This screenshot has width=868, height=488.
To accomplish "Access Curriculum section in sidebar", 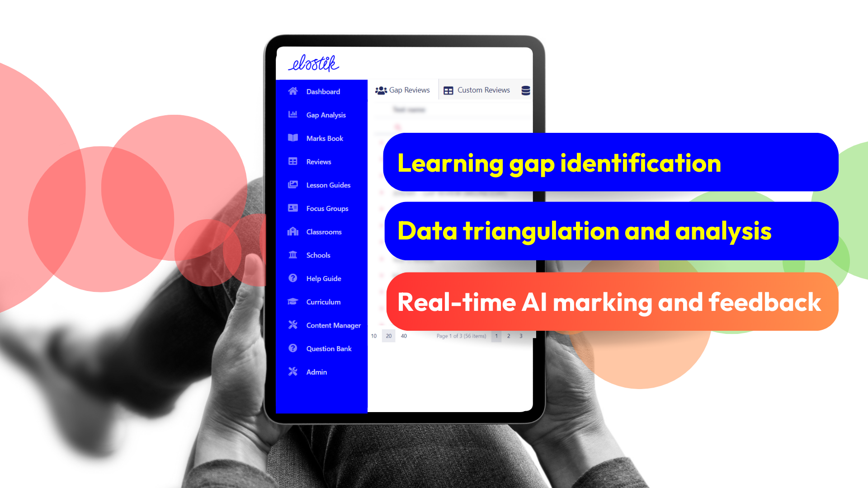I will [x=321, y=301].
